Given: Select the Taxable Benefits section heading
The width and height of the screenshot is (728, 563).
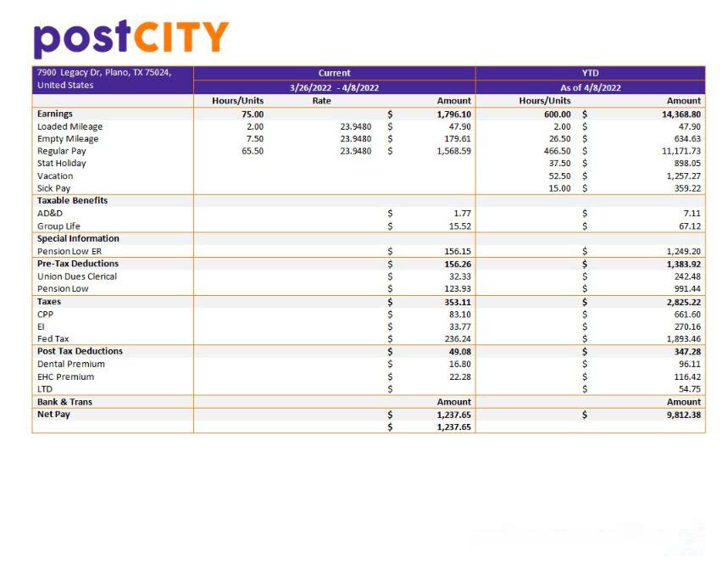Looking at the screenshot, I should pyautogui.click(x=72, y=201).
